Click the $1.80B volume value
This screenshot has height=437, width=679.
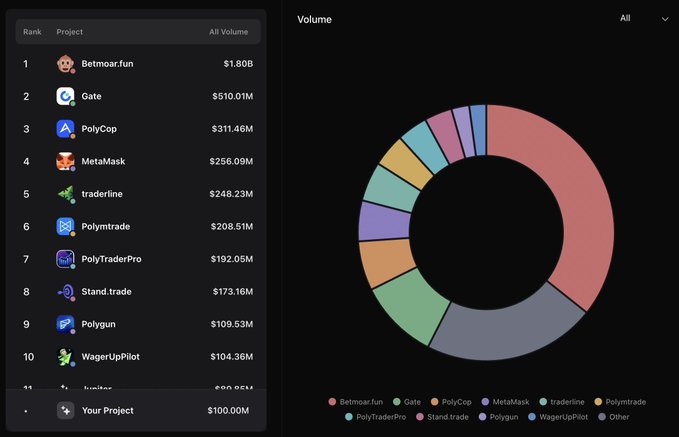tap(238, 64)
